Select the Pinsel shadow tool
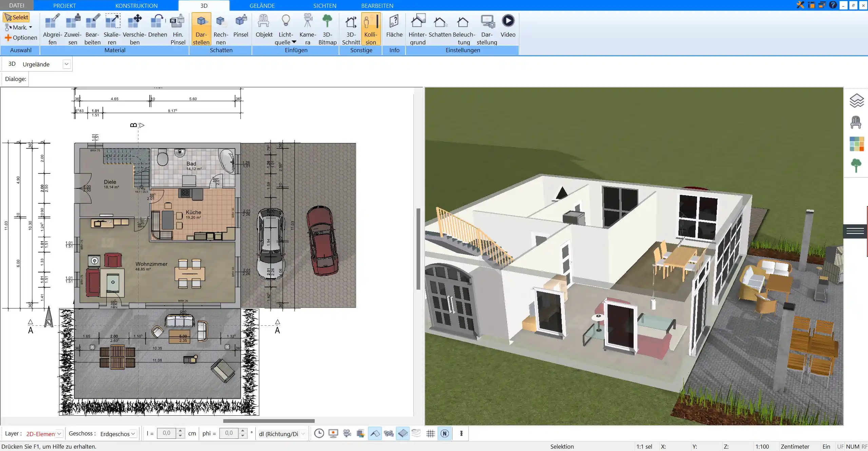Image resolution: width=868 pixels, height=451 pixels. (x=241, y=26)
